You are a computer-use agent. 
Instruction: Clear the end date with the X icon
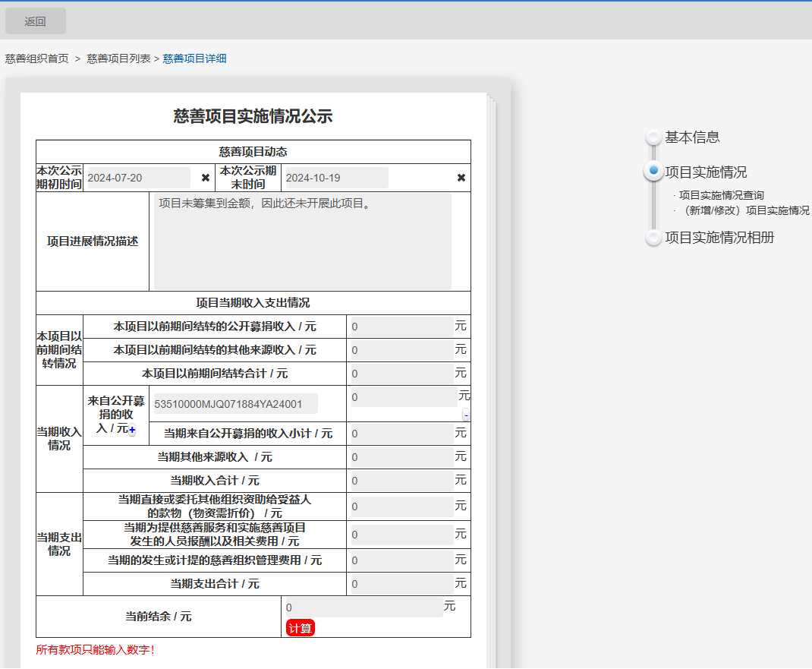click(x=461, y=178)
